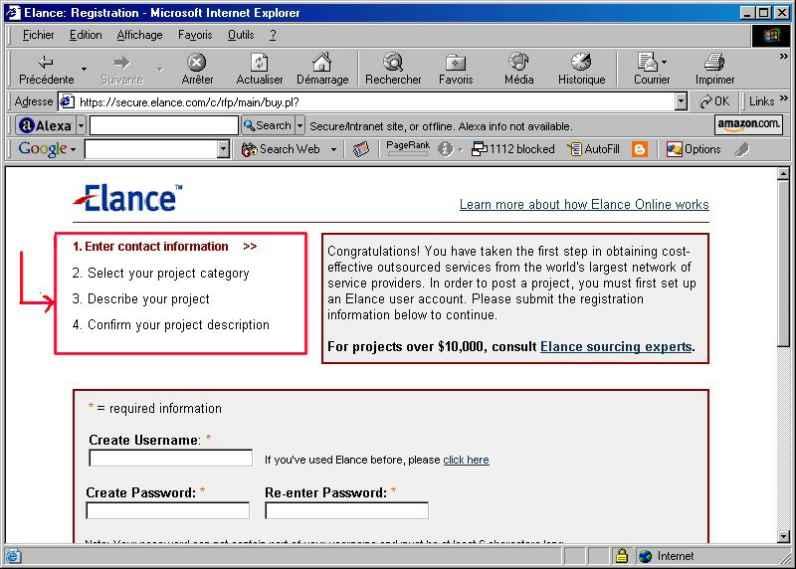
Task: Click 'Learn more about how Elance Online works'
Action: (x=584, y=205)
